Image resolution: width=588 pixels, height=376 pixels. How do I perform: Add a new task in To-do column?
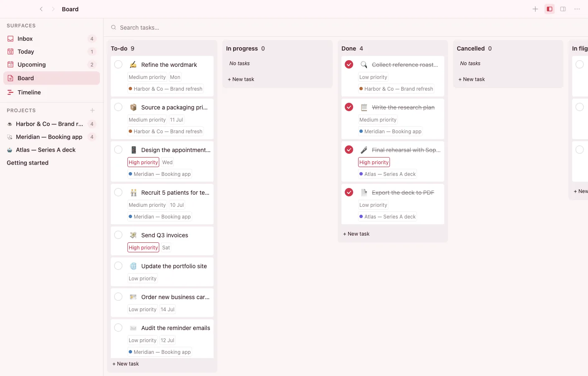pyautogui.click(x=126, y=364)
